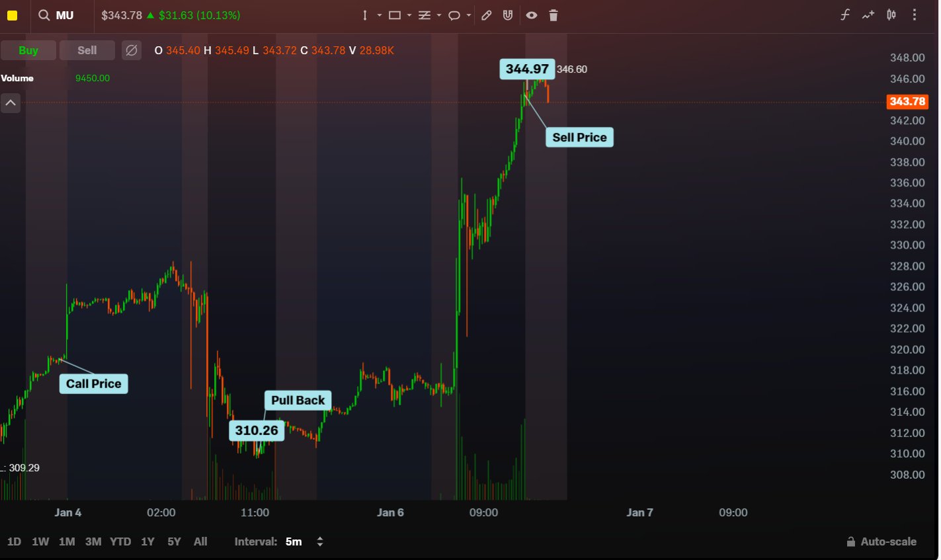Select the 1D time range

click(14, 541)
